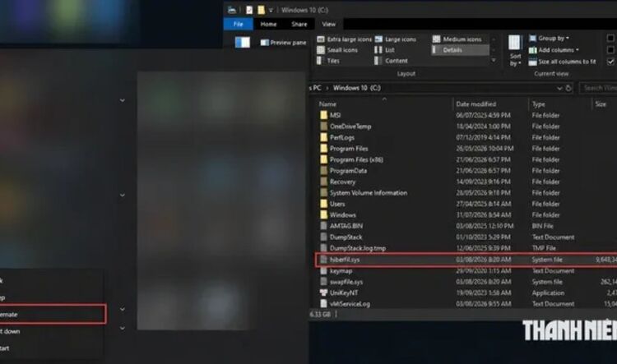The height and width of the screenshot is (364, 617).
Task: Choose Large icons layout
Action: point(396,39)
